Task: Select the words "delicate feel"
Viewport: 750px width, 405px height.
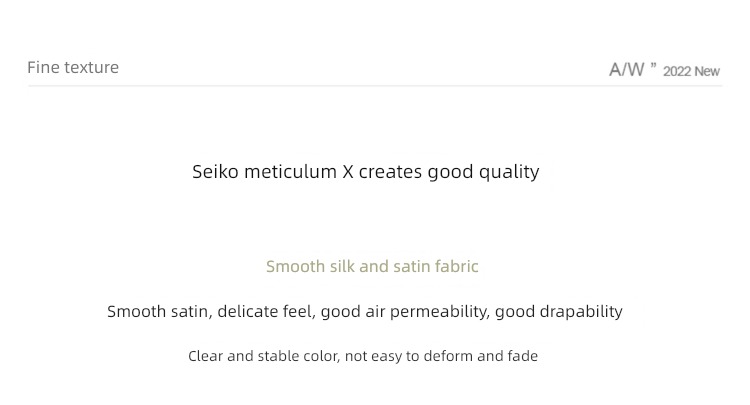Action: tap(265, 312)
